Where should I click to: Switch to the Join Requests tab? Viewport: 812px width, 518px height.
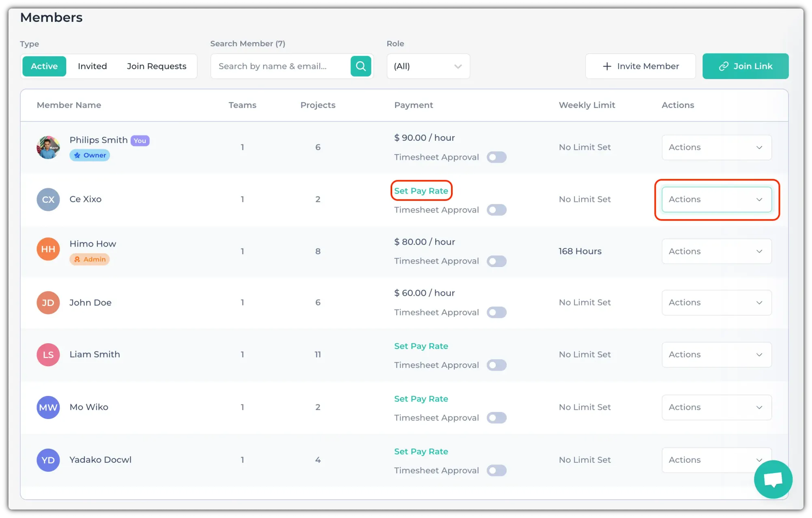[x=156, y=66]
